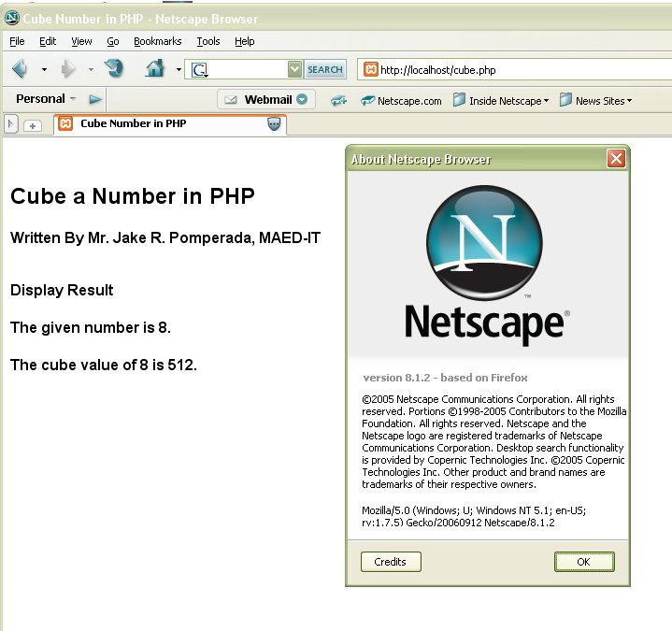Click the text 'The given number is 8.'
The image size is (672, 631).
pos(91,327)
